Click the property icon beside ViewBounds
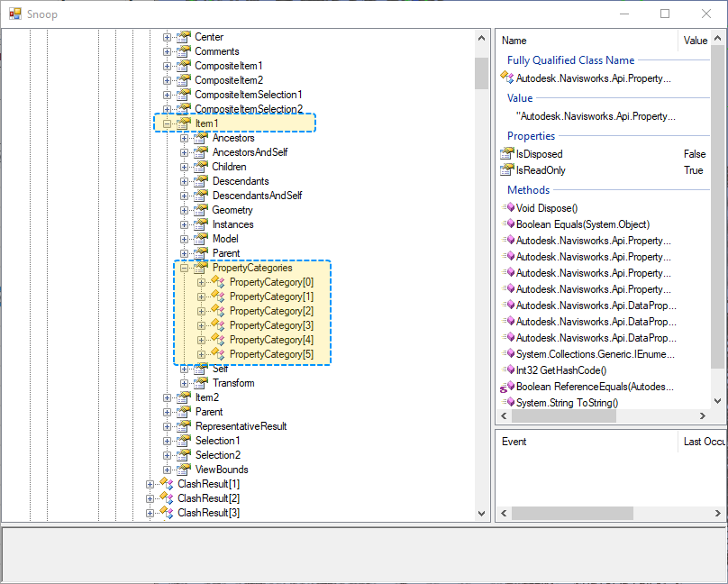 [182, 470]
